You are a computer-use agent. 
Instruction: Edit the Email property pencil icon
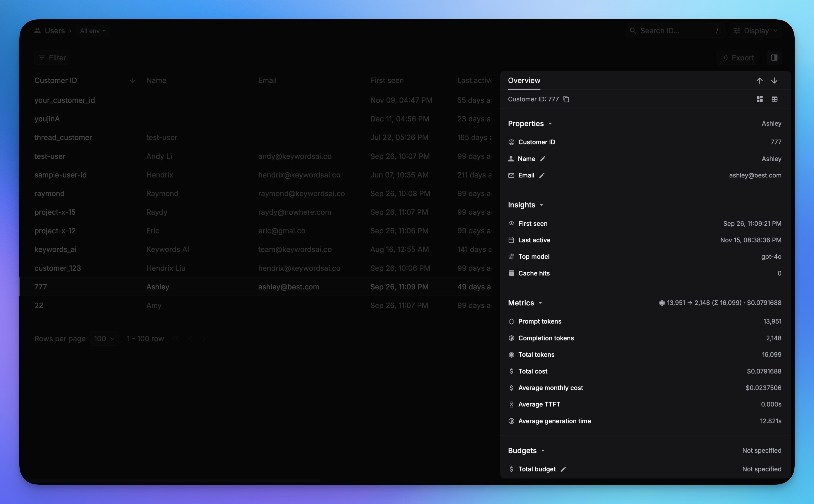tap(542, 175)
